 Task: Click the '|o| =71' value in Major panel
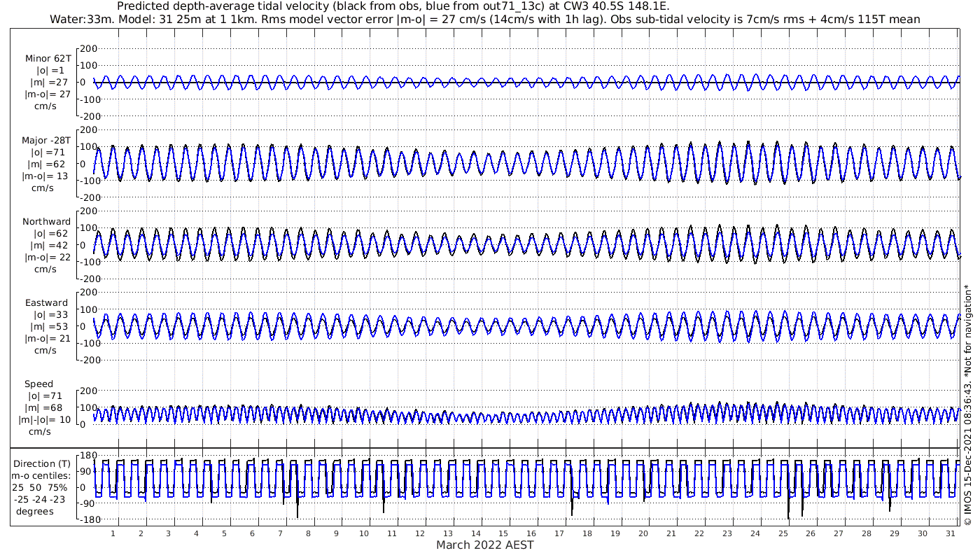pyautogui.click(x=47, y=152)
